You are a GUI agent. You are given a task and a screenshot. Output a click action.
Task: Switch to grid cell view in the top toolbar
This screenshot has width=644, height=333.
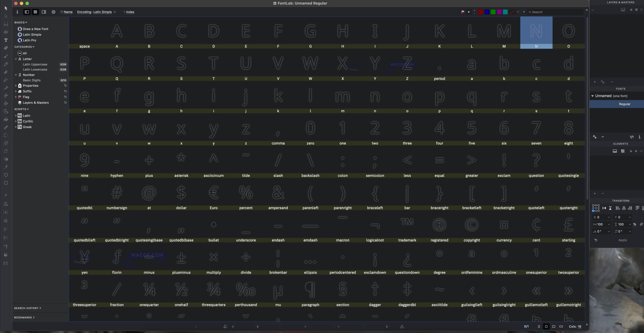(x=35, y=12)
